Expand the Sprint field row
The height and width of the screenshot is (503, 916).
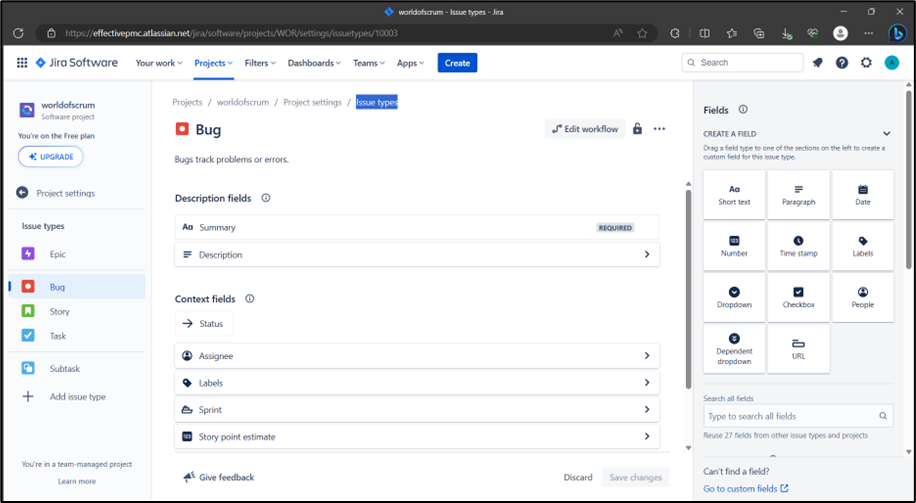coord(417,410)
